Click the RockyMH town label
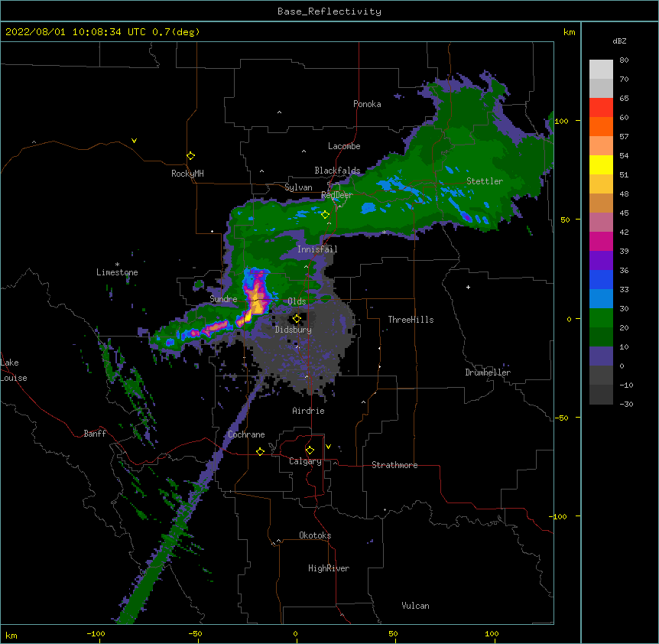 (x=187, y=174)
